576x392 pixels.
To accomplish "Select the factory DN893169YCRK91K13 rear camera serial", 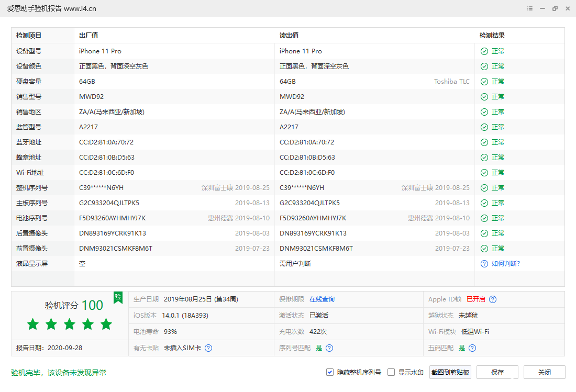I will 113,233.
